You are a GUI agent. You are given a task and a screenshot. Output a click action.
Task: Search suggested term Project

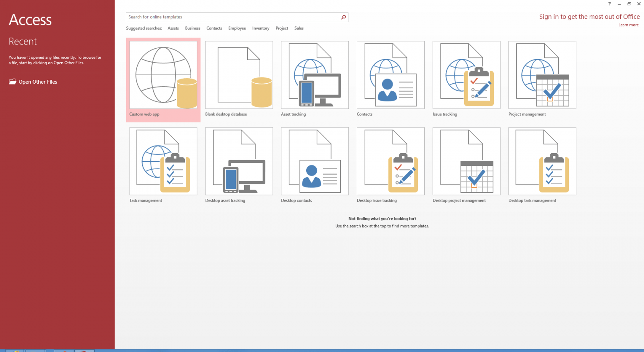[282, 28]
